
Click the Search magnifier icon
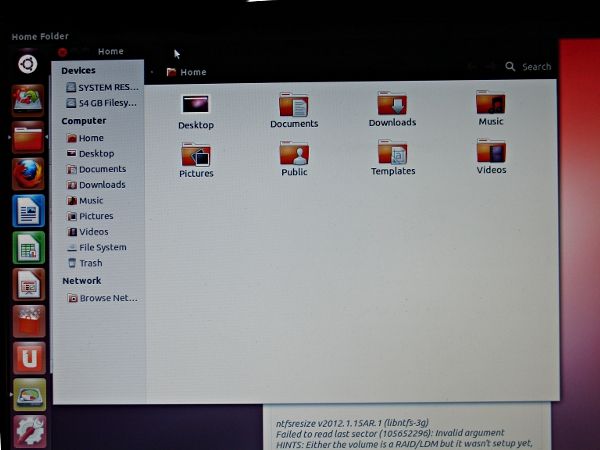pos(510,66)
